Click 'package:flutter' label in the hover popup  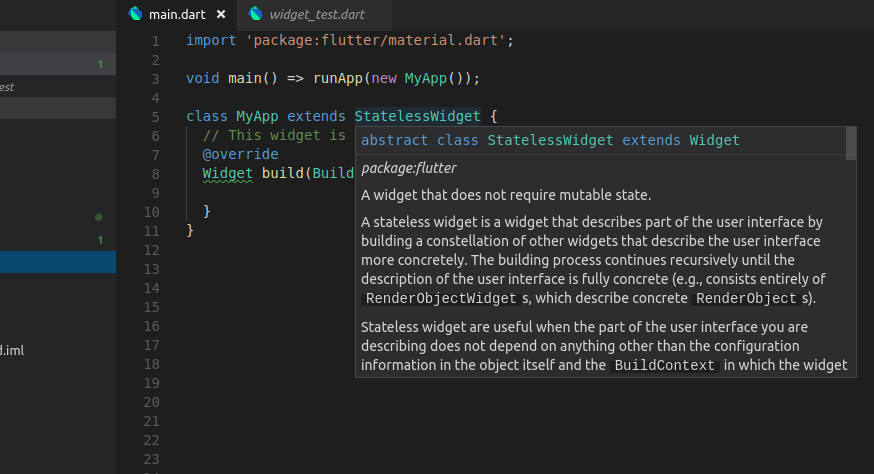tap(408, 168)
